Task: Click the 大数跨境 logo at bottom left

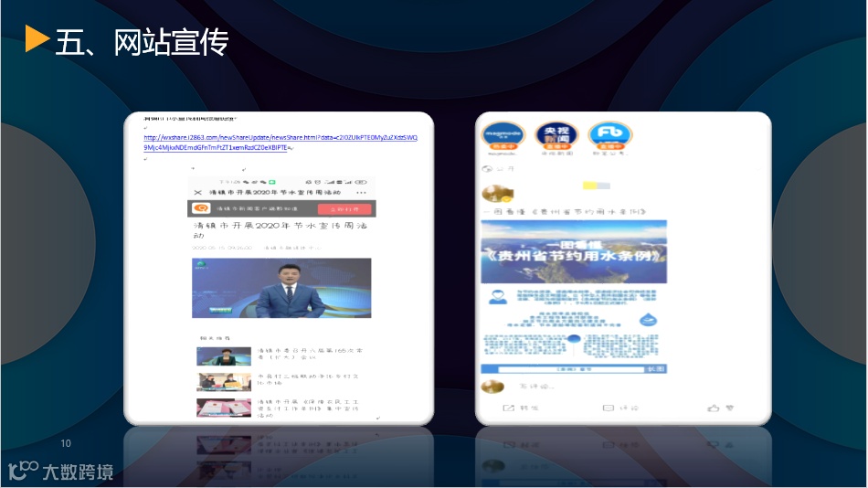Action: click(x=61, y=472)
